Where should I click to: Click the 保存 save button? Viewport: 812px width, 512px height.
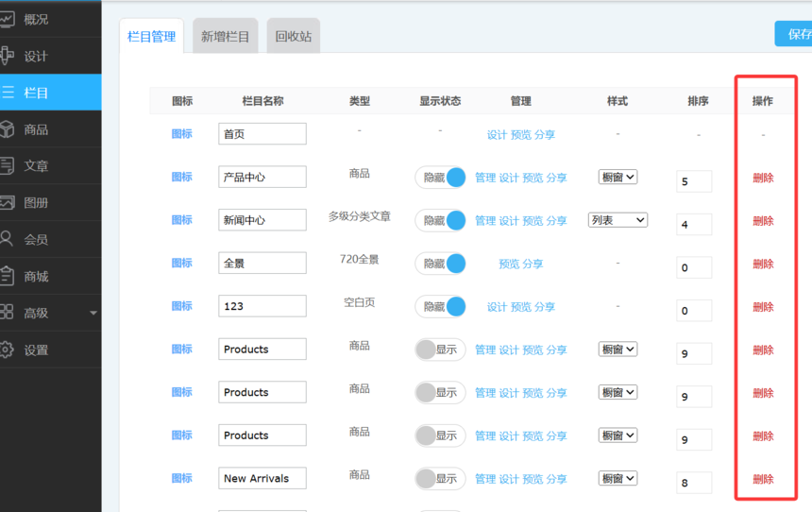click(x=796, y=34)
